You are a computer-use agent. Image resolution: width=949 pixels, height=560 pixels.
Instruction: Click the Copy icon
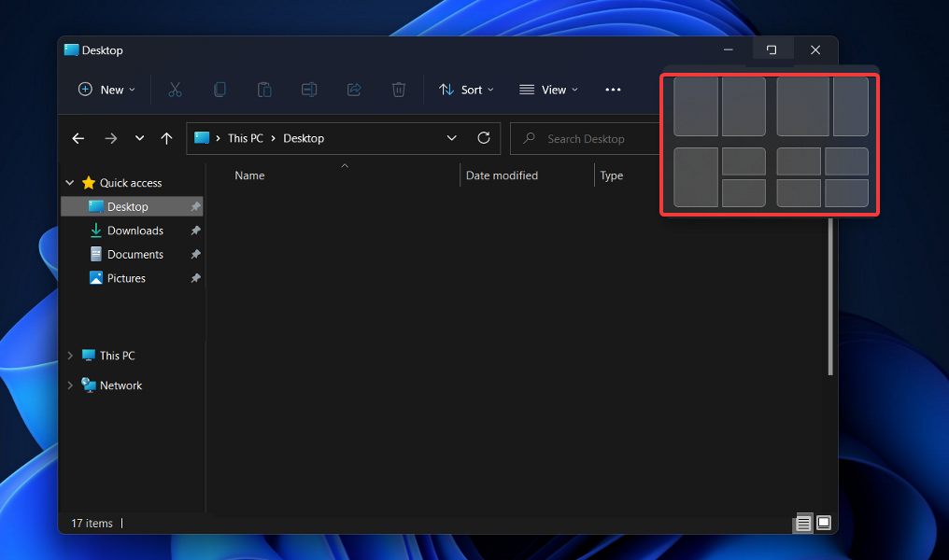click(220, 89)
